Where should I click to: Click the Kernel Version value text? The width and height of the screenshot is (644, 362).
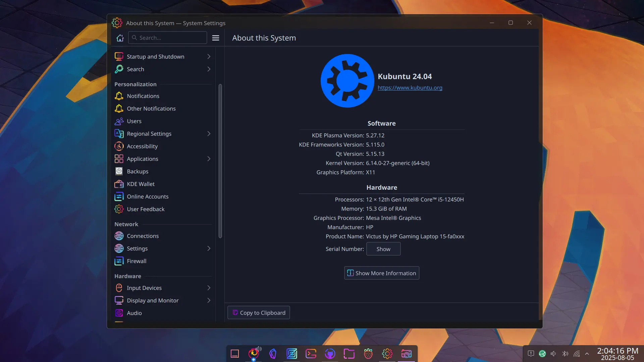tap(397, 163)
